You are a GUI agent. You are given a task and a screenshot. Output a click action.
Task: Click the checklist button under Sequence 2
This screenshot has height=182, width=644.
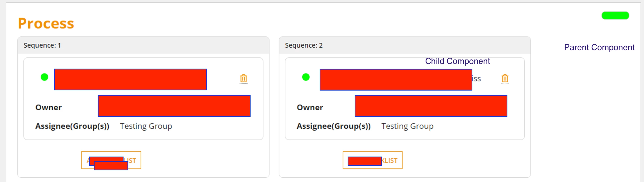tap(372, 160)
